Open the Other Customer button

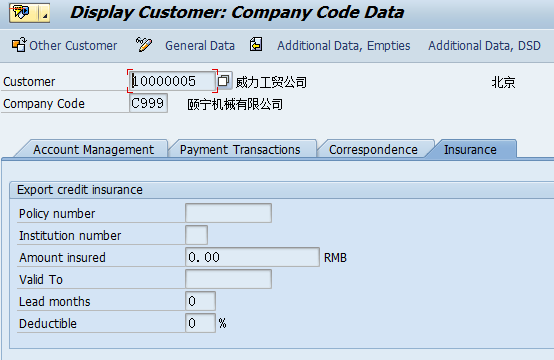pyautogui.click(x=73, y=46)
